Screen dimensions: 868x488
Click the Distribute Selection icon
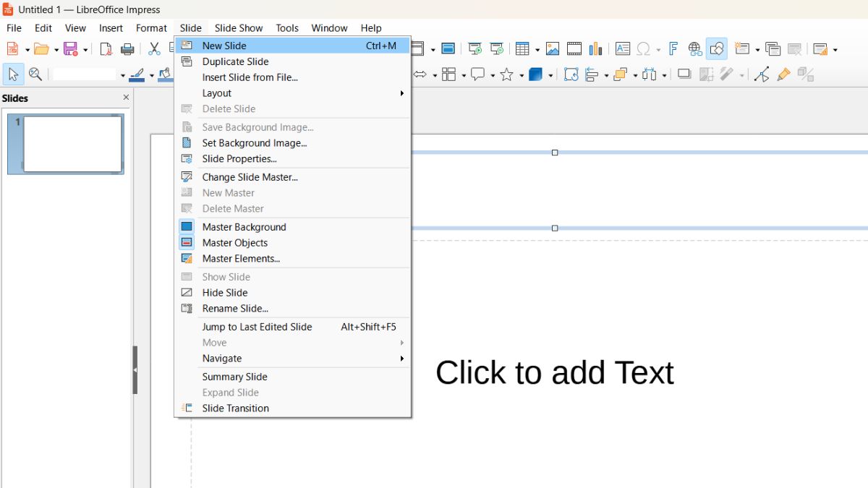pos(649,74)
